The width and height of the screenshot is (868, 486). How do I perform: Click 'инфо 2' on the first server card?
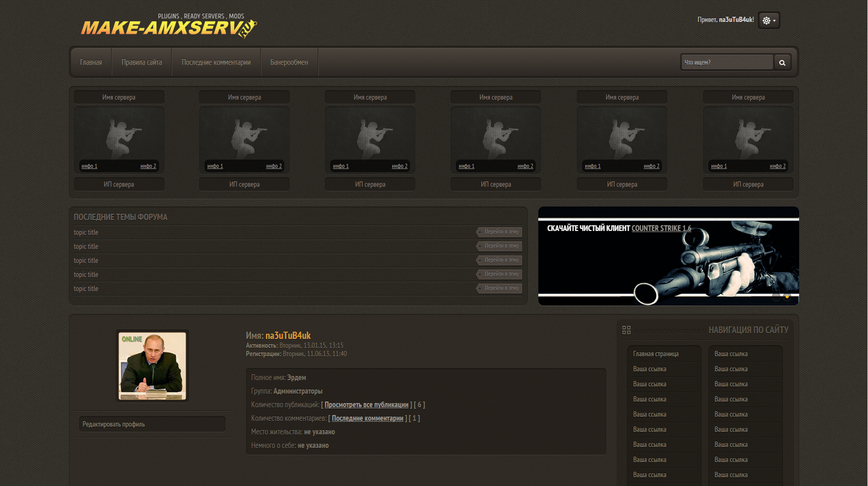pyautogui.click(x=148, y=166)
